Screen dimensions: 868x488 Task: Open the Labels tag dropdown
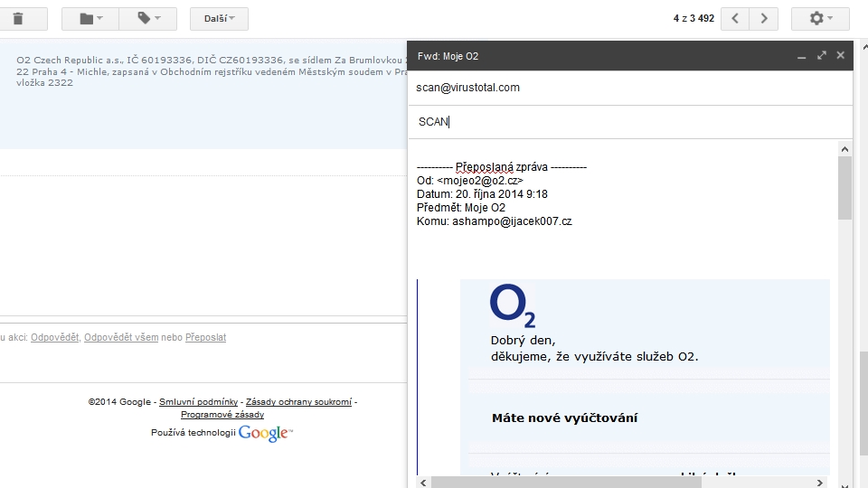(x=149, y=18)
